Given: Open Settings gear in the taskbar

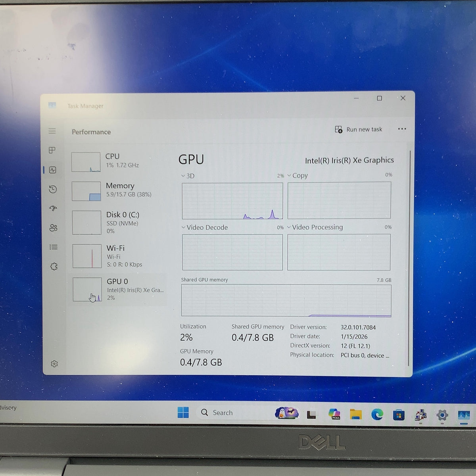Looking at the screenshot, I should (x=442, y=415).
